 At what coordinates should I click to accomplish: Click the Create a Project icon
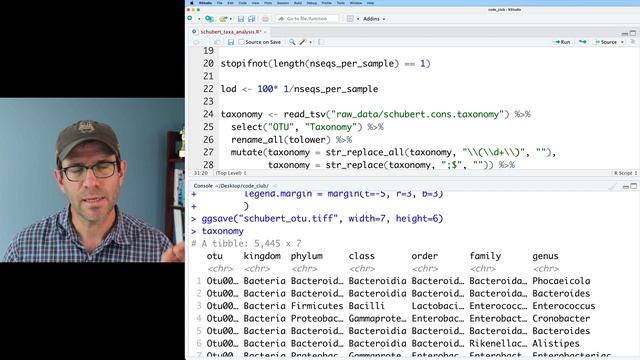coord(209,19)
